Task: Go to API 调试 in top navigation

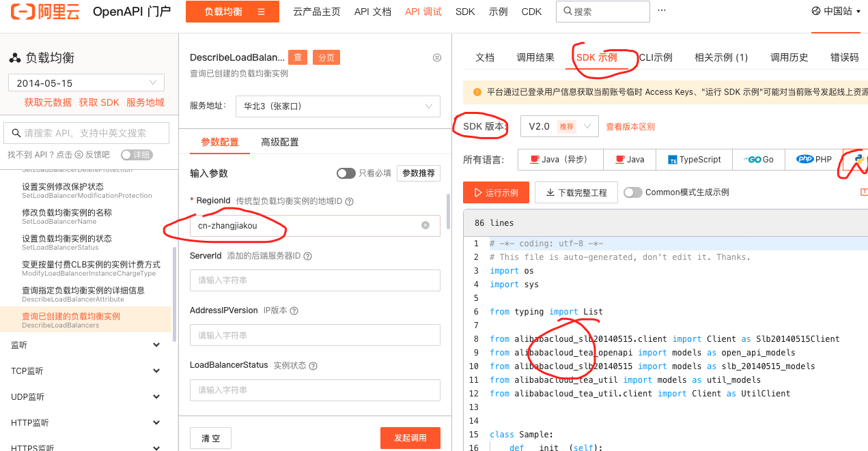Action: (x=423, y=12)
